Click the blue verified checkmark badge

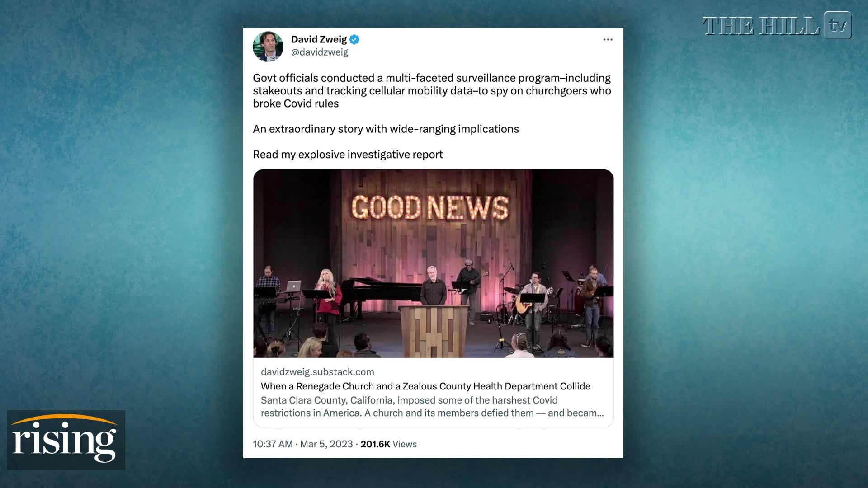[x=354, y=40]
